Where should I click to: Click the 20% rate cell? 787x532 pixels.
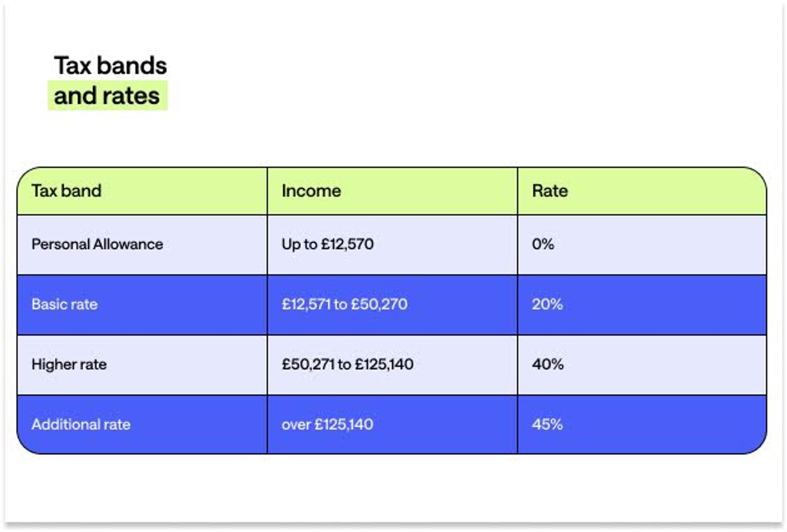pyautogui.click(x=642, y=305)
